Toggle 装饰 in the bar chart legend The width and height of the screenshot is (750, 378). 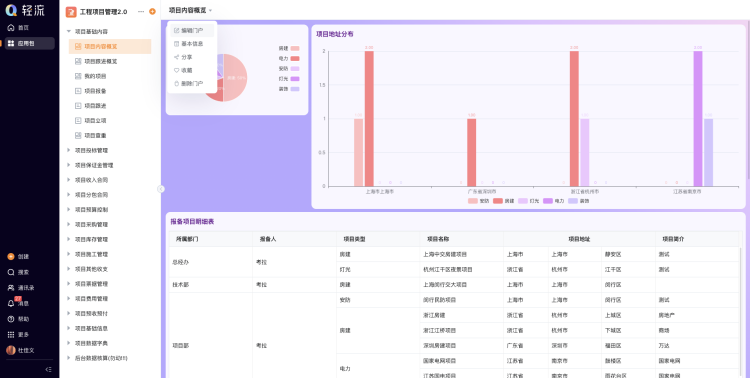tap(579, 201)
